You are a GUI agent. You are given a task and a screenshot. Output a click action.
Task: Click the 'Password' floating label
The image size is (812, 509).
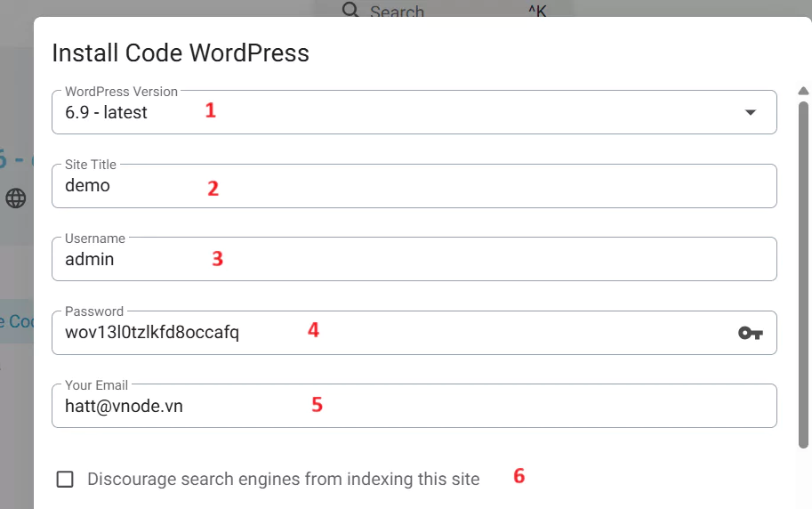click(94, 311)
